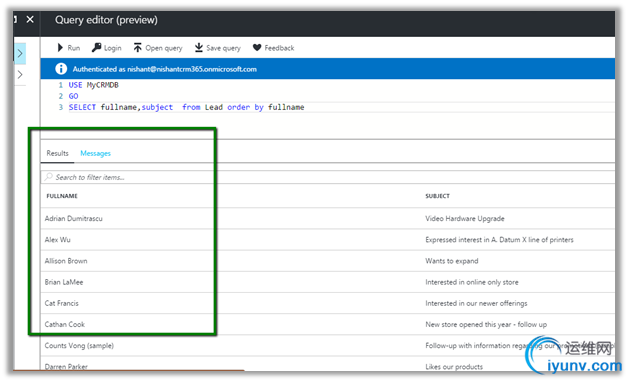
Task: Click the USE MyCRMDB line in editor
Action: tap(93, 85)
